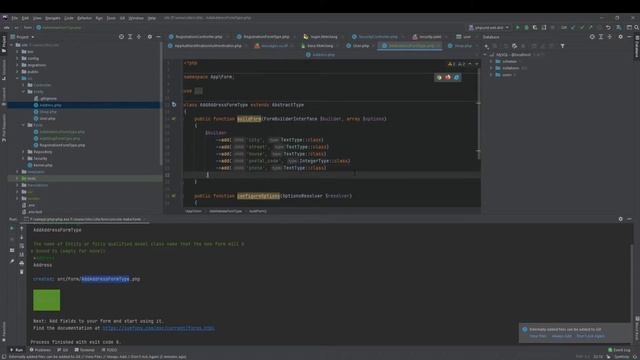This screenshot has height=360, width=640.
Task: Click the print icon in the Run panel
Action: coord(22,263)
